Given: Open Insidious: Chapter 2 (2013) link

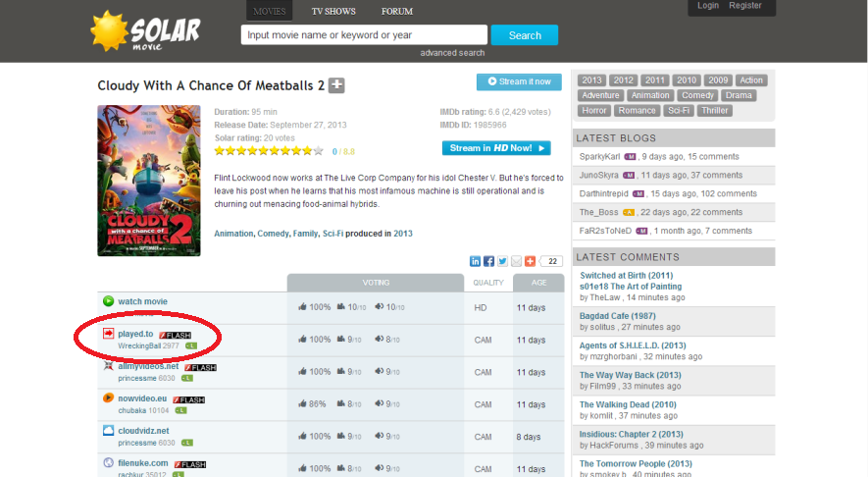Looking at the screenshot, I should click(x=631, y=435).
